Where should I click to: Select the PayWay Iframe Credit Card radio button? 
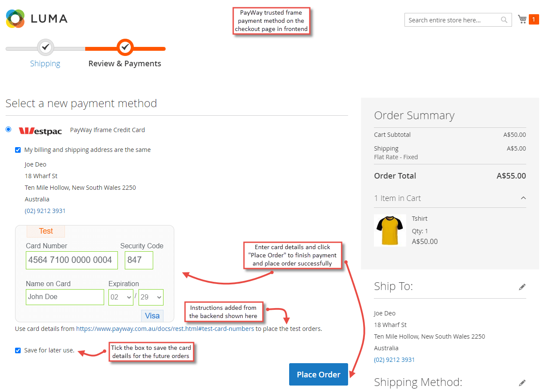[8, 129]
